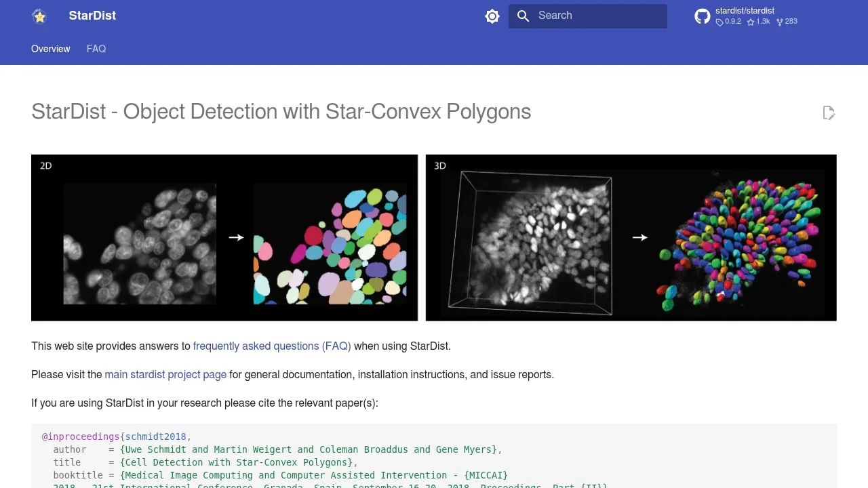Viewport: 868px width, 488px height.
Task: Click the 0.9.2 version tag
Action: 729,22
